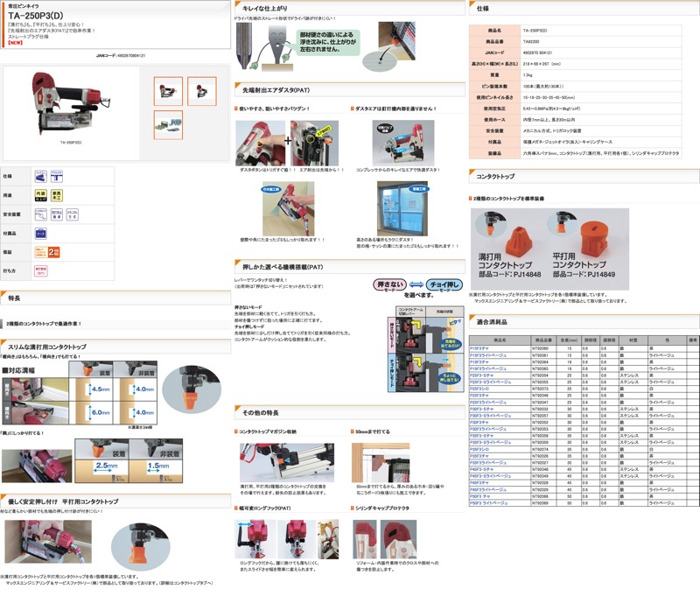Image resolution: width=700 pixels, height=596 pixels.
Task: Select the side-view nailer thumbnail
Action: [x=168, y=91]
